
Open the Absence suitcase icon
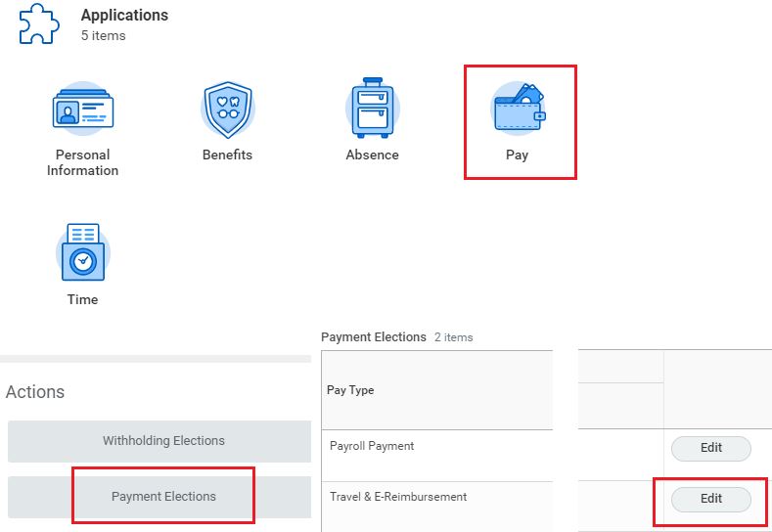point(372,108)
